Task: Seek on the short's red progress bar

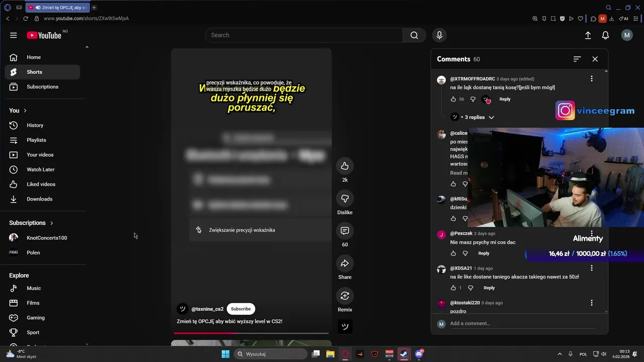Action: tap(251, 333)
